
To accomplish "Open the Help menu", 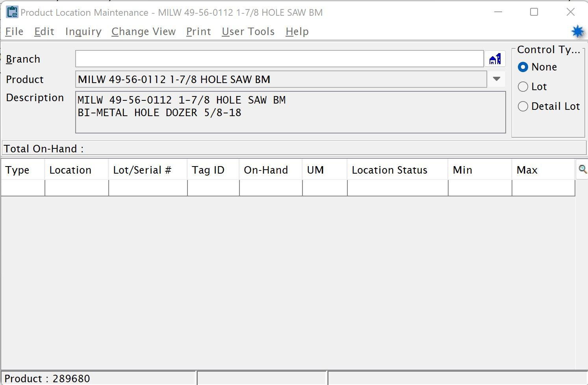I will pos(297,31).
